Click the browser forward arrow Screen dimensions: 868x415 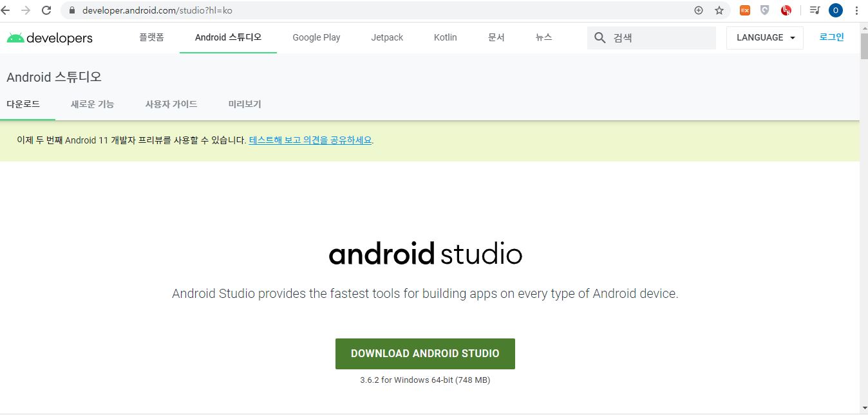pyautogui.click(x=26, y=10)
